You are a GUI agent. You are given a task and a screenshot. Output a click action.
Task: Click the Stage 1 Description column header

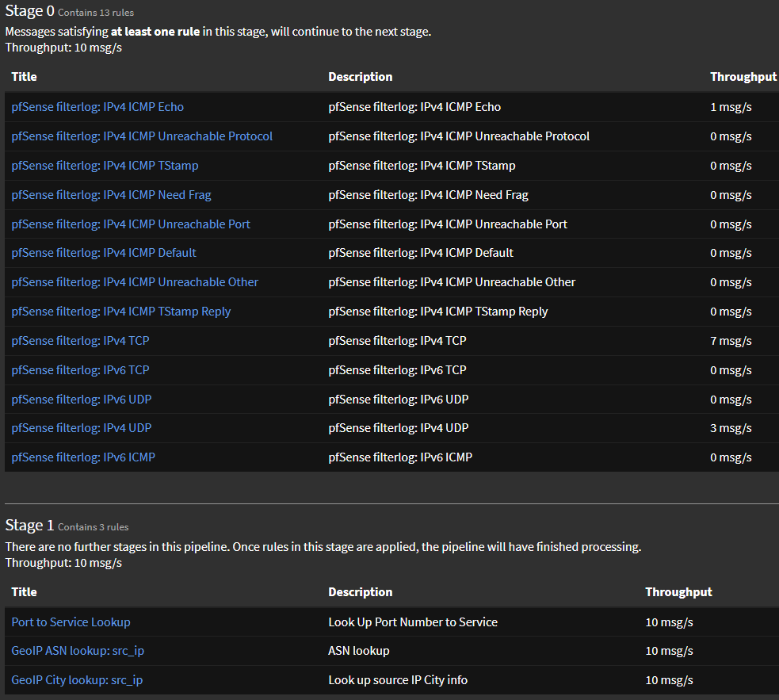(x=360, y=592)
